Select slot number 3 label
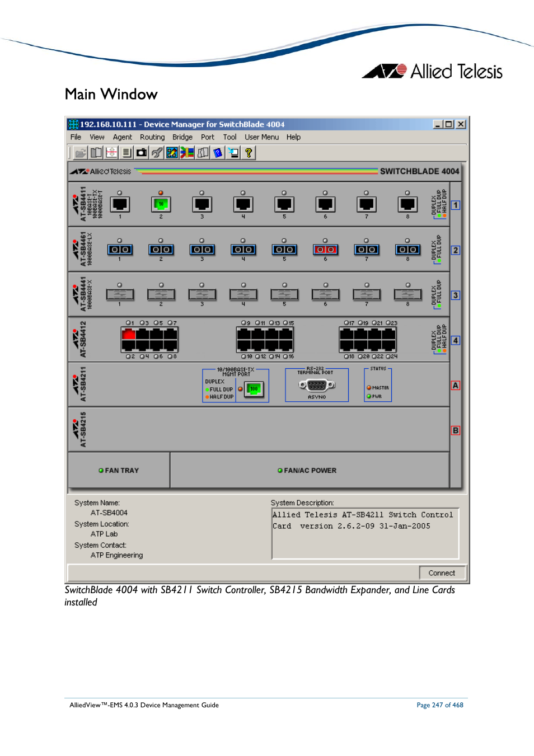534x756 pixels. click(x=456, y=295)
